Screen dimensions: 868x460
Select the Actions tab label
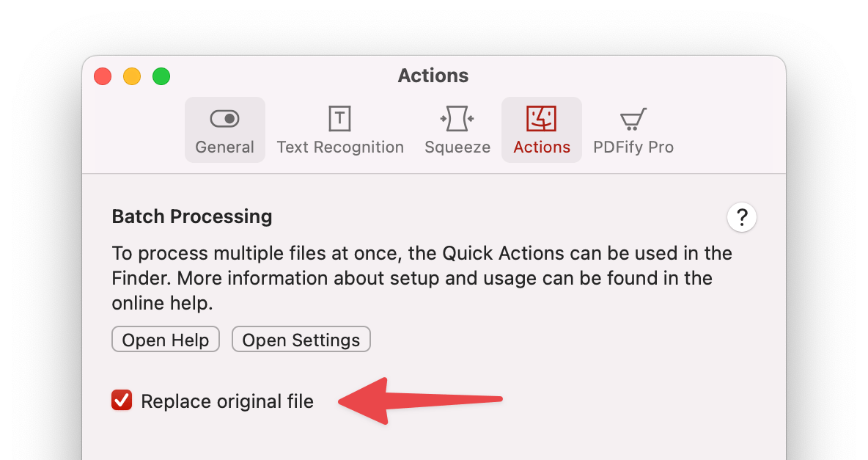pos(542,147)
